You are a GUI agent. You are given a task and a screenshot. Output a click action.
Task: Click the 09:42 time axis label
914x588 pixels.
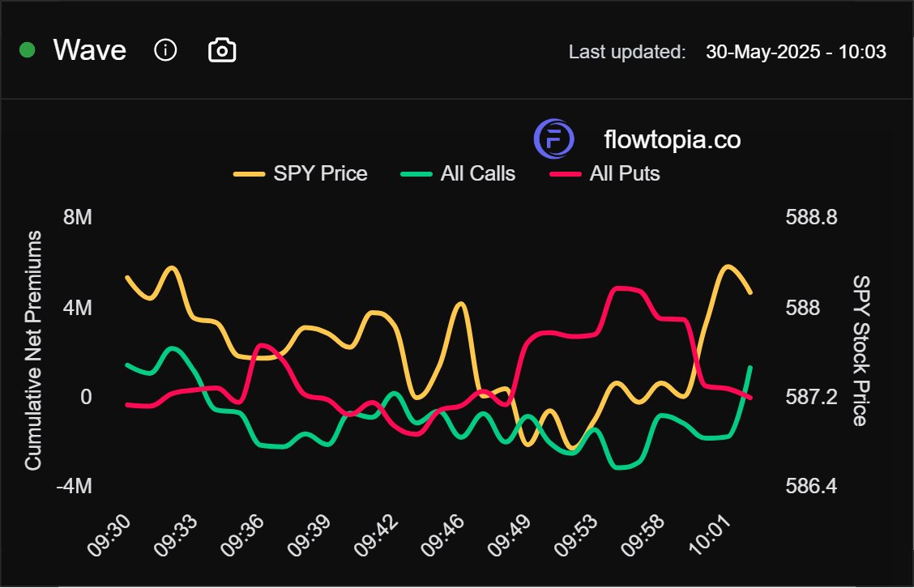(x=376, y=535)
